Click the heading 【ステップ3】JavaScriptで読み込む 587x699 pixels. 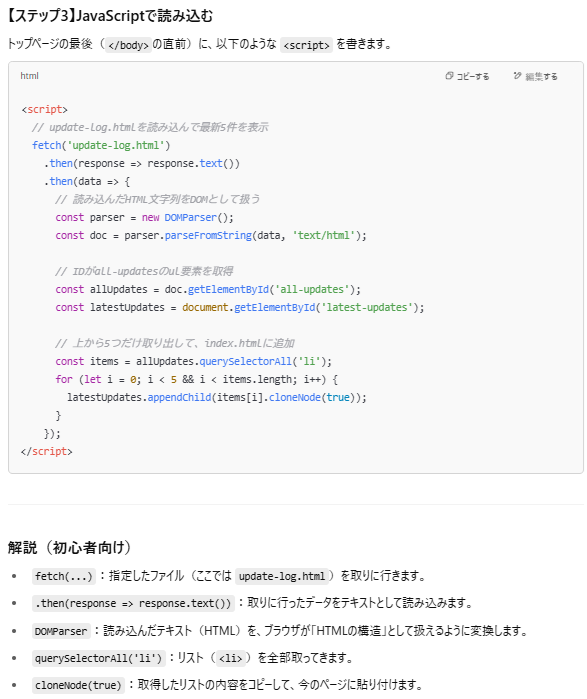(x=110, y=16)
